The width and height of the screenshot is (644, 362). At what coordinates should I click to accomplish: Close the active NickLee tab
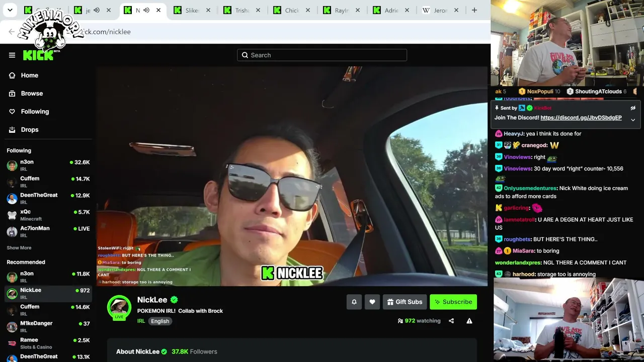click(x=158, y=10)
